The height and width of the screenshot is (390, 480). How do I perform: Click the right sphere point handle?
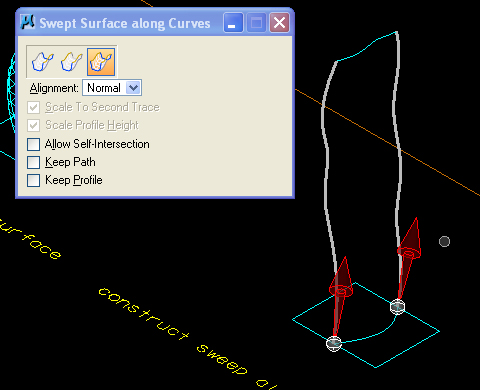click(397, 307)
